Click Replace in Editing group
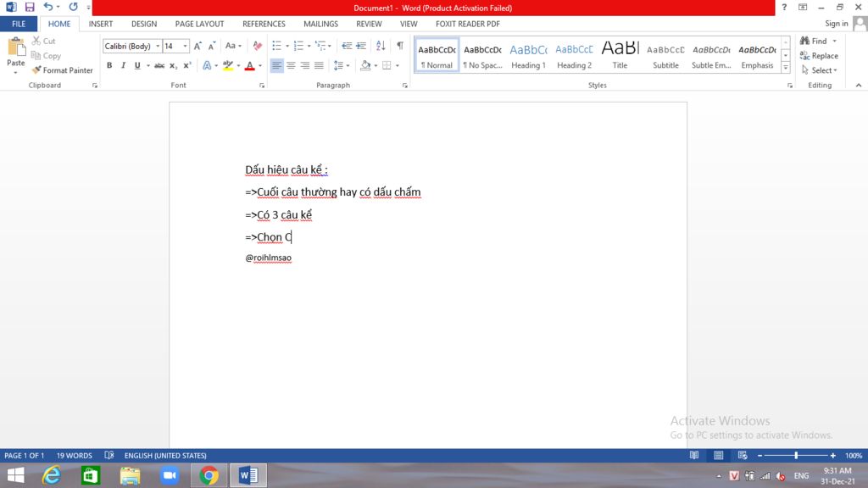Screen dimensions: 868x488 pos(819,56)
